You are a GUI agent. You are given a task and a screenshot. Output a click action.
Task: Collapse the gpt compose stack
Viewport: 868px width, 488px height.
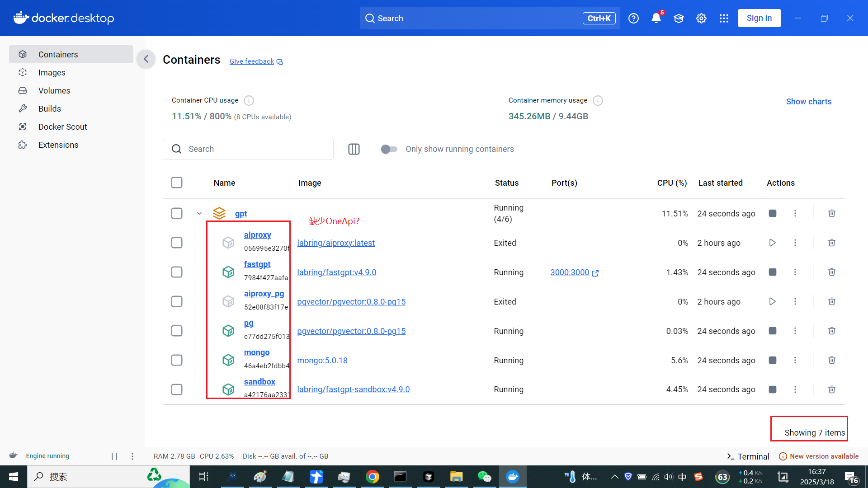tap(199, 213)
